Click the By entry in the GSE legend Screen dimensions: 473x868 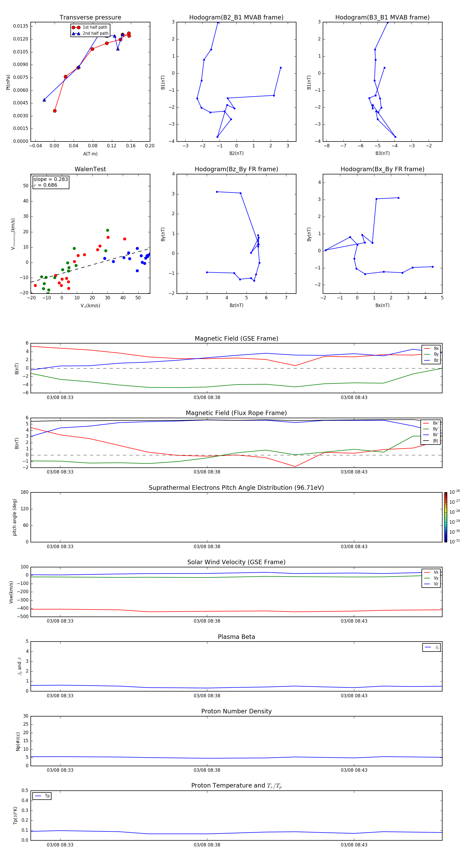(431, 354)
